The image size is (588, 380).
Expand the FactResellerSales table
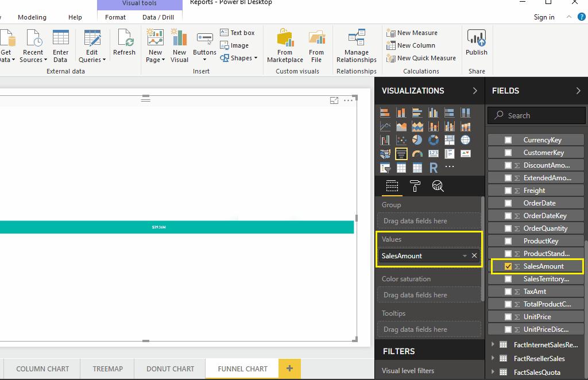pos(493,358)
